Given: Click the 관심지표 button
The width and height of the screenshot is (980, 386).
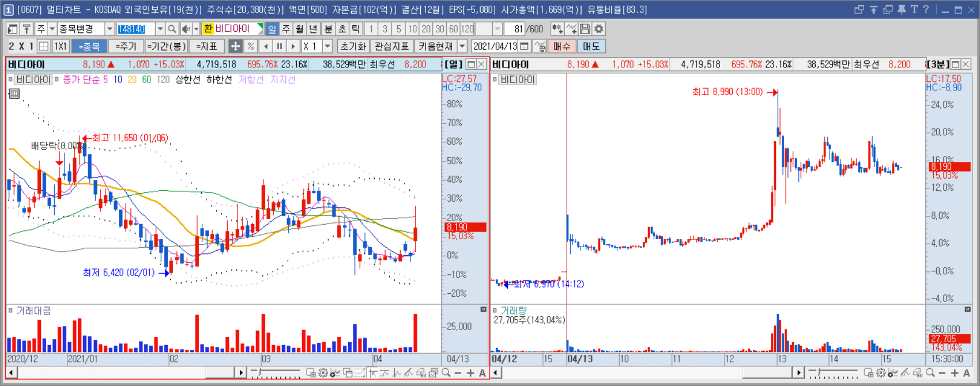Looking at the screenshot, I should click(391, 46).
